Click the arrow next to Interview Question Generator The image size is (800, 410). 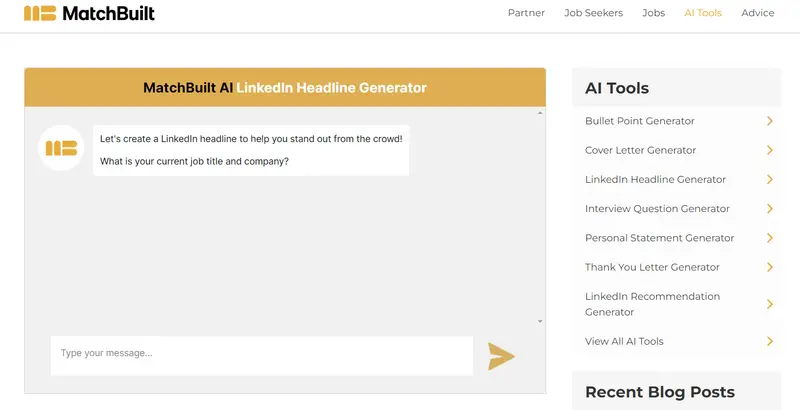[769, 209]
